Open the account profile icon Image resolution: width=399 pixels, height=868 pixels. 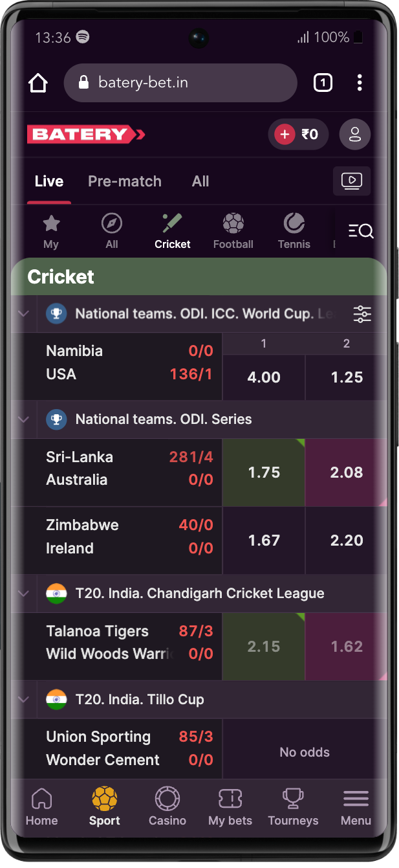coord(354,134)
